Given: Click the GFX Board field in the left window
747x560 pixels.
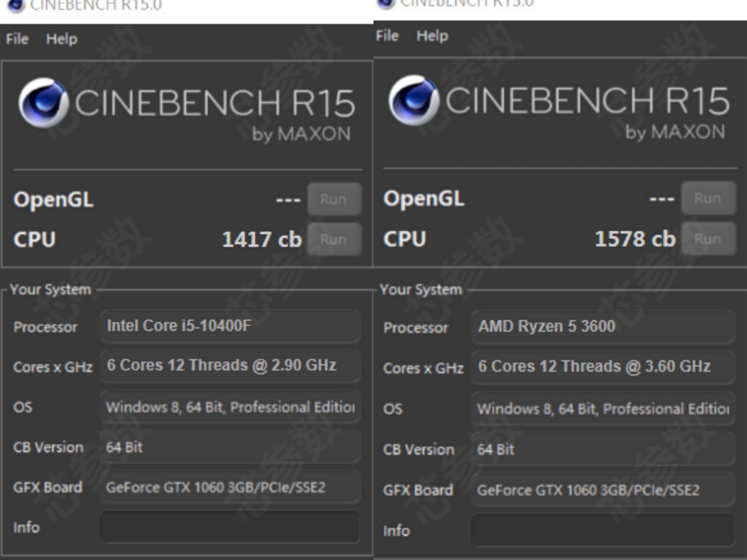Looking at the screenshot, I should point(230,487).
